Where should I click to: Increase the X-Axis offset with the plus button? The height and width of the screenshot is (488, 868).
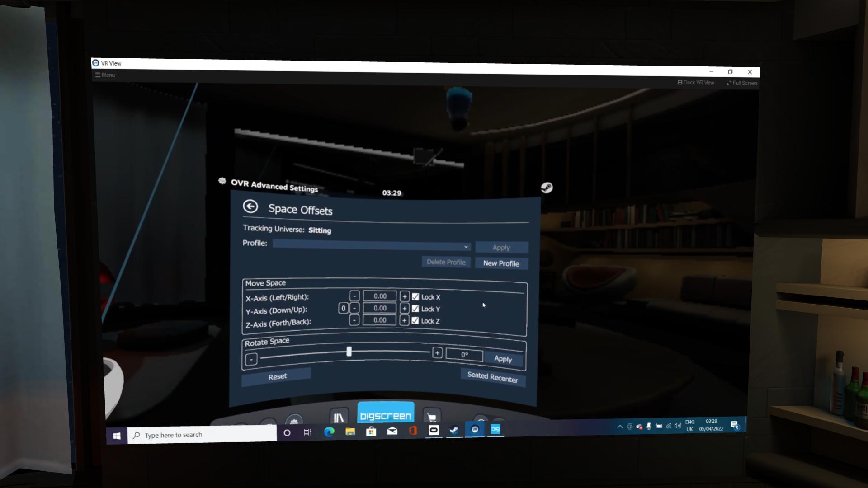[404, 296]
